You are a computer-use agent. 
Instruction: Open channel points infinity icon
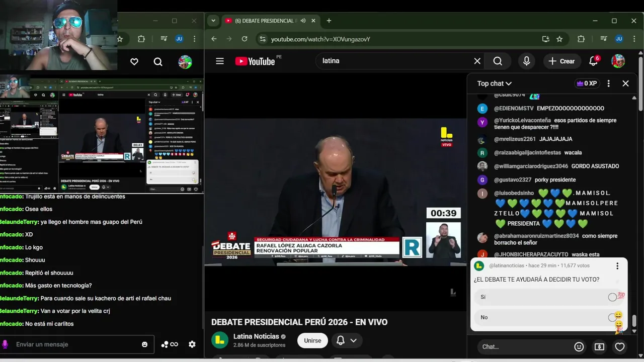pyautogui.click(x=170, y=344)
